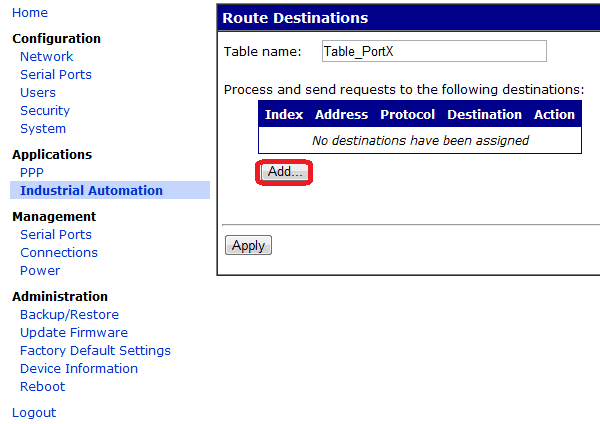The width and height of the screenshot is (600, 424).
Task: View Connections management page
Action: coord(59,253)
